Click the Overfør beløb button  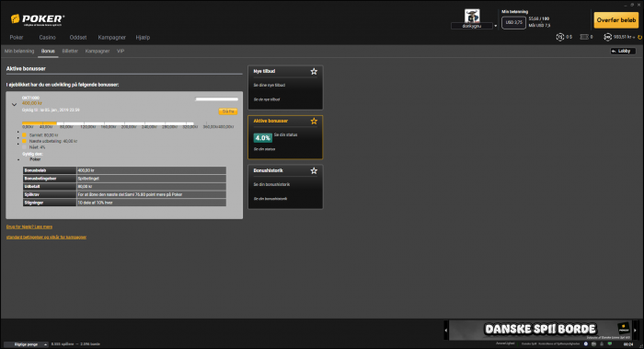pyautogui.click(x=616, y=19)
